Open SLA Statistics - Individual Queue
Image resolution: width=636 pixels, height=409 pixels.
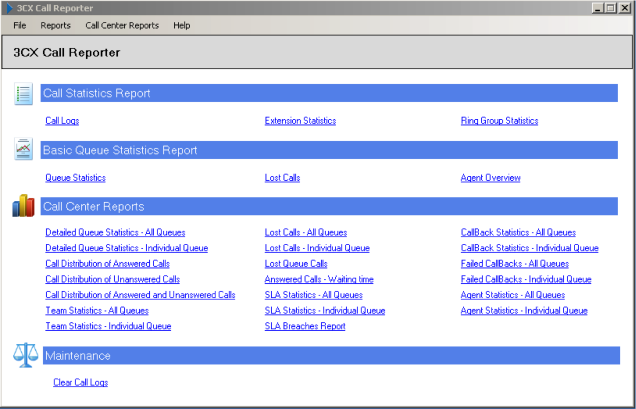tap(325, 310)
